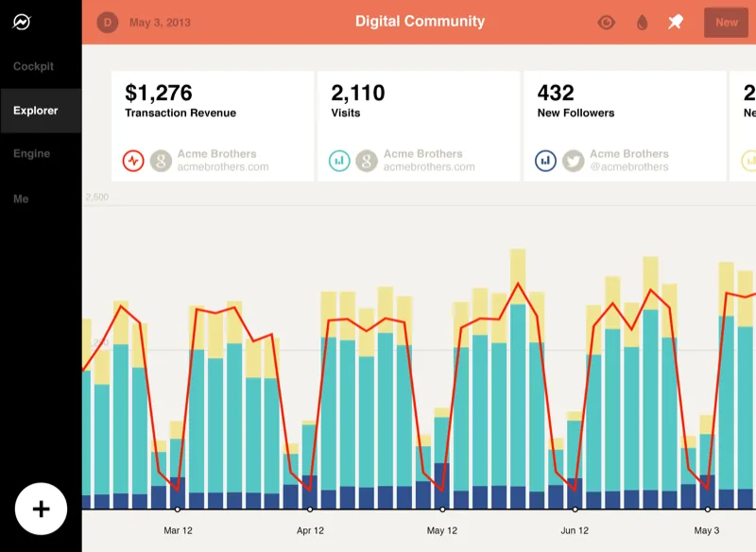Click the blue bar chart icon on New Followers
Viewport: 756px width, 552px height.
546,161
